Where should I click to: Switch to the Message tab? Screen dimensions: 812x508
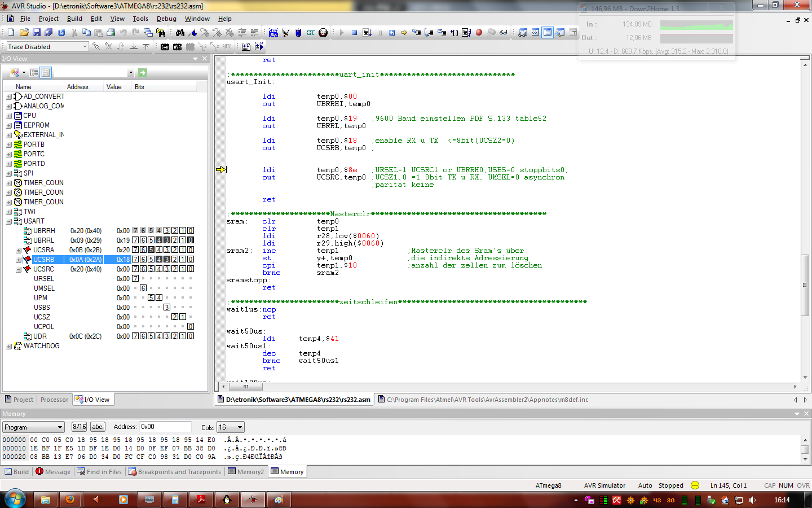53,472
